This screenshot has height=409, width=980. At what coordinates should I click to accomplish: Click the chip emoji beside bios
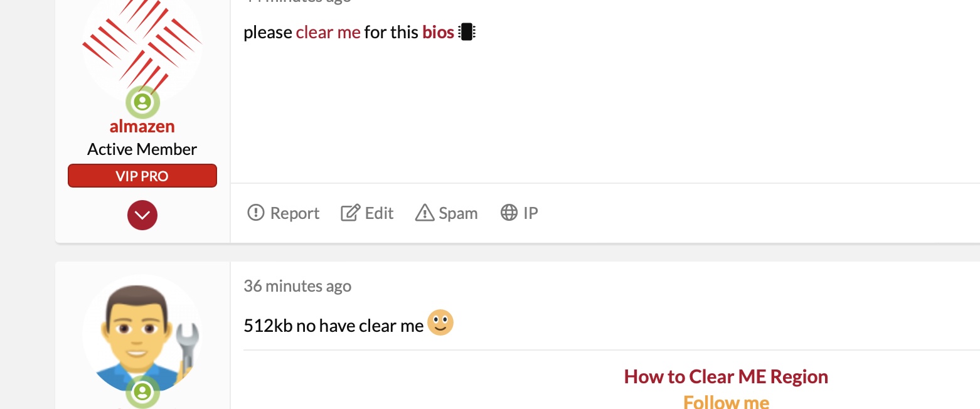click(466, 32)
